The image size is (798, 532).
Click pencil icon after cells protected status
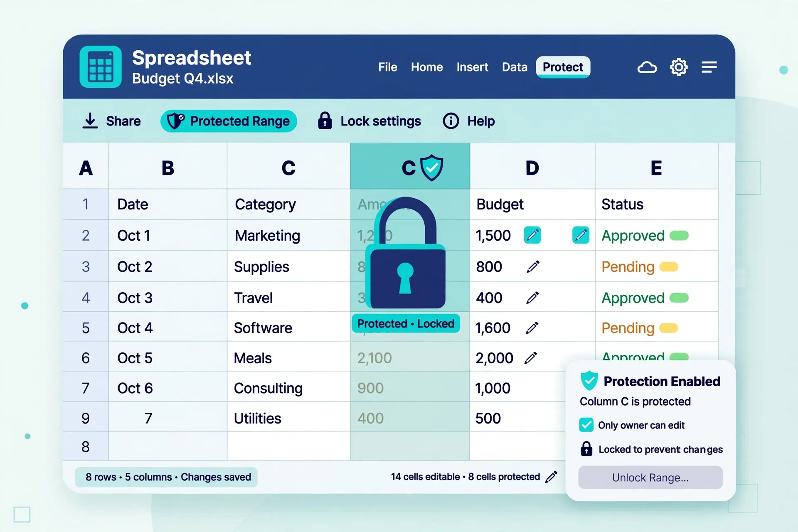(x=551, y=477)
